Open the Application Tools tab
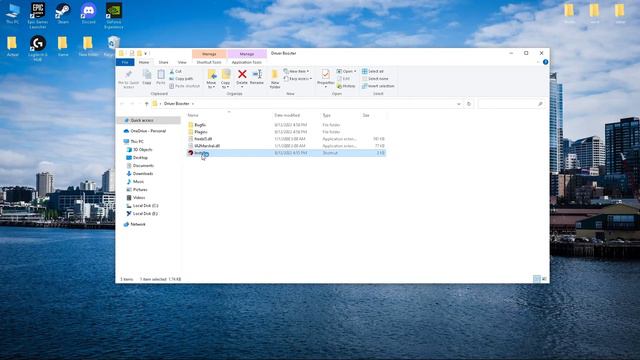 247,62
